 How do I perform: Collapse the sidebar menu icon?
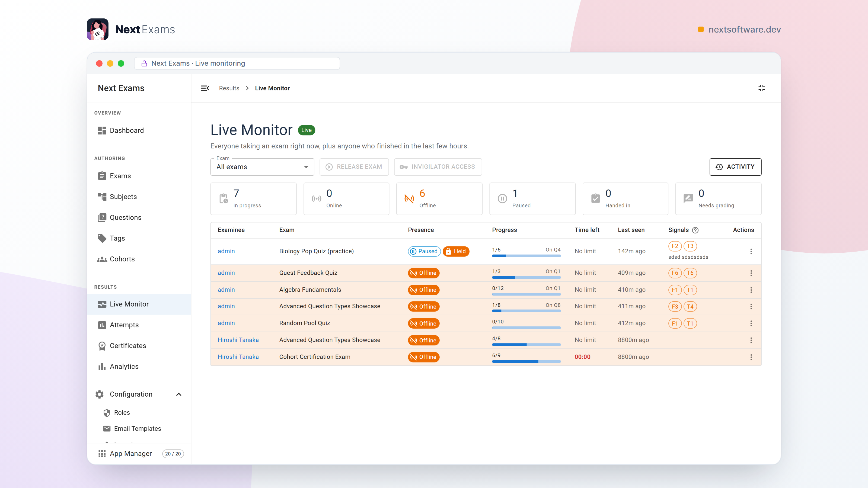click(x=205, y=88)
